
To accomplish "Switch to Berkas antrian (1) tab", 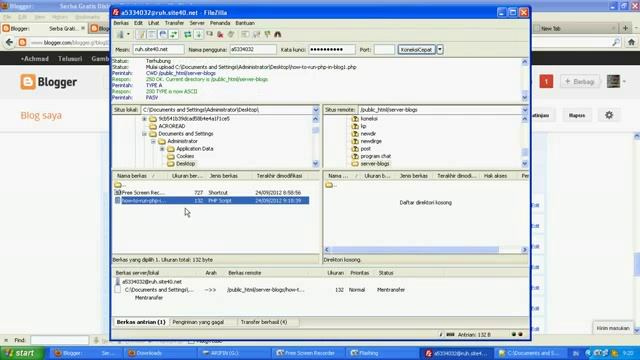I will pyautogui.click(x=141, y=322).
